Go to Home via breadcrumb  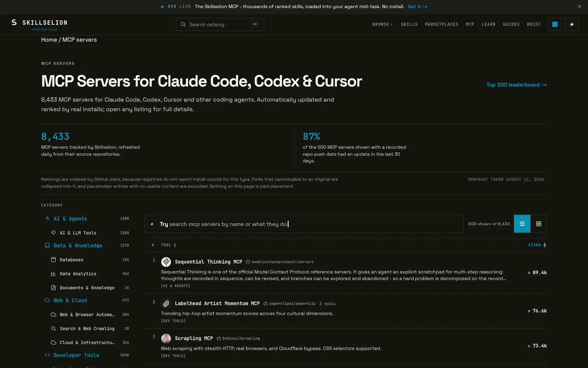click(49, 40)
